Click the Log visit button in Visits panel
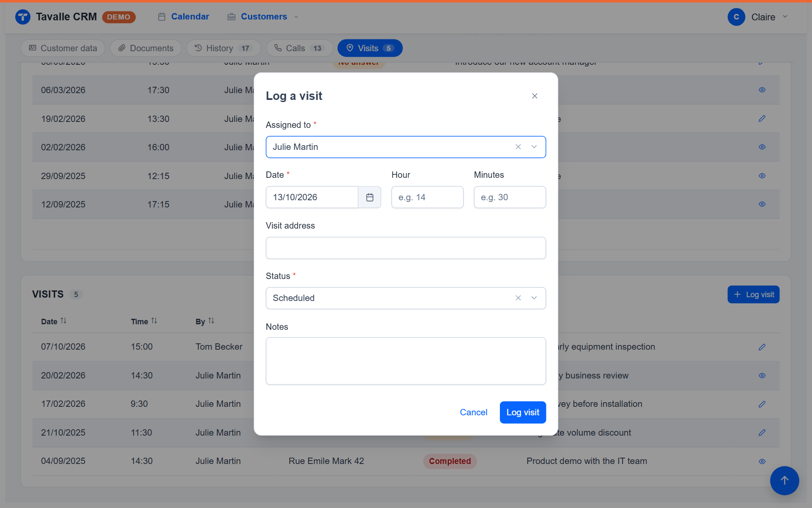The width and height of the screenshot is (812, 508). click(753, 295)
